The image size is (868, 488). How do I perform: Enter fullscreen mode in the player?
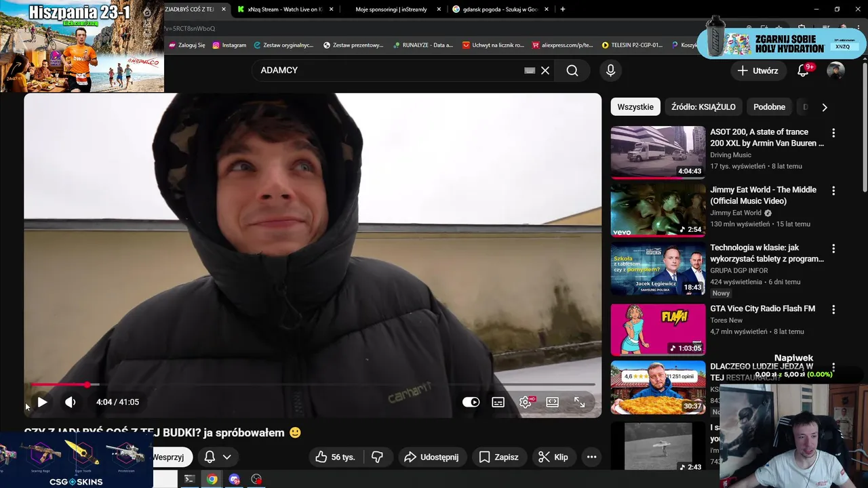pyautogui.click(x=579, y=402)
